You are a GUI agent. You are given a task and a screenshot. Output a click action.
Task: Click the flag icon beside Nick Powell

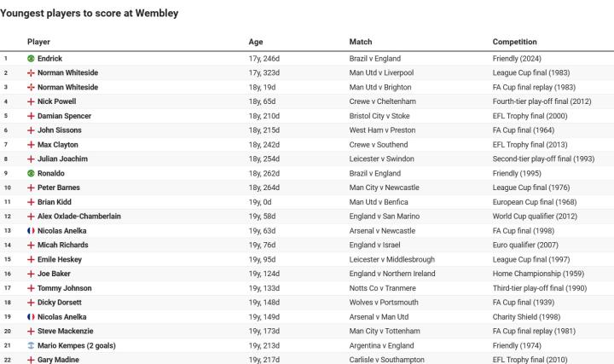31,101
